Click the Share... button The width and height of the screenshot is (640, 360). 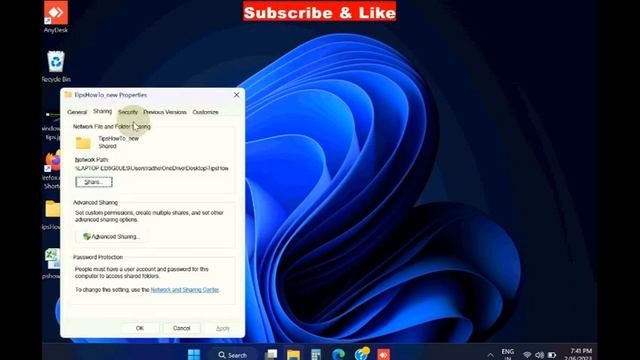pos(94,182)
